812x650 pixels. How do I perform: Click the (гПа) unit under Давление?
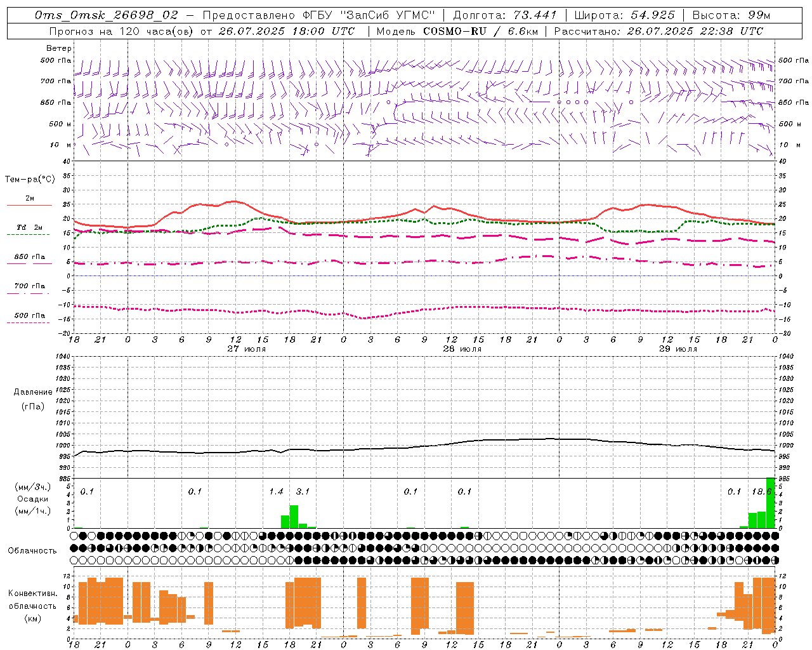(x=33, y=406)
